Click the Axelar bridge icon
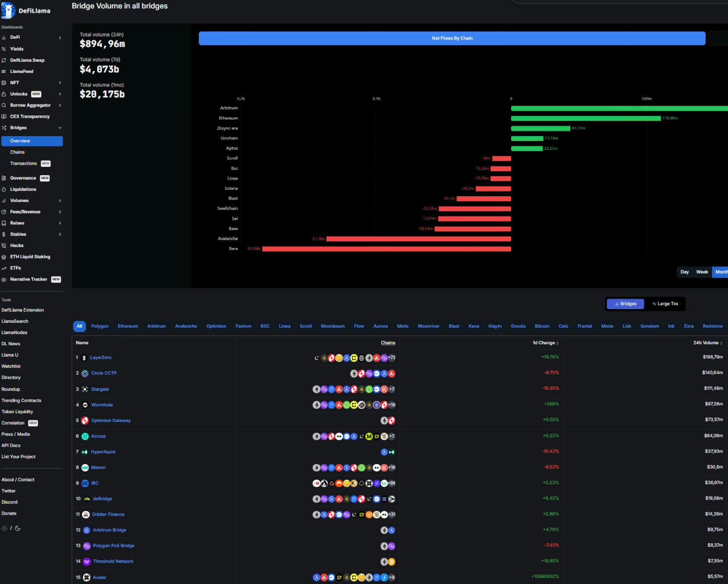The image size is (728, 584). pos(86,577)
